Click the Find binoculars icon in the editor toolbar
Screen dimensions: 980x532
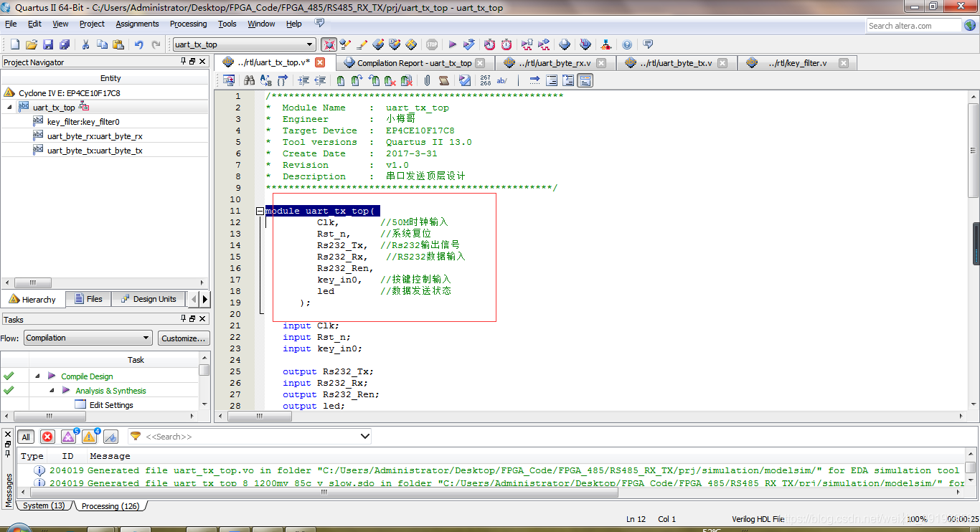click(x=249, y=80)
